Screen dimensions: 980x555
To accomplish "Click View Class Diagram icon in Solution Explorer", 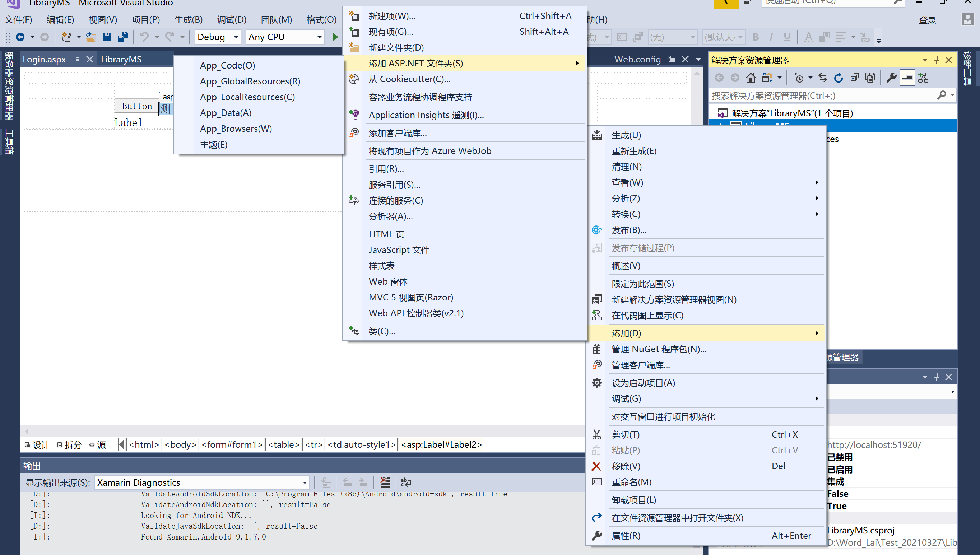I will coord(923,78).
